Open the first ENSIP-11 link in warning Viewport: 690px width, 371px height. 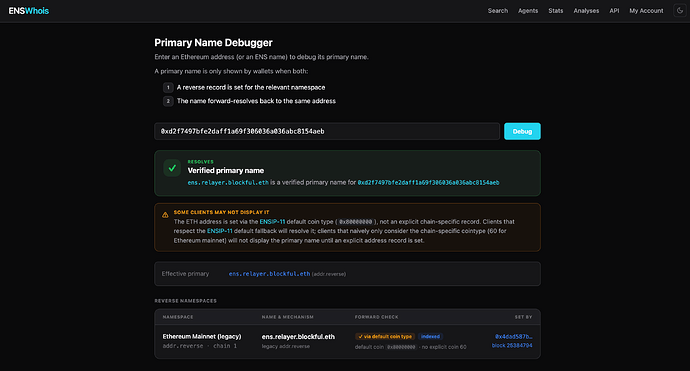(272, 221)
